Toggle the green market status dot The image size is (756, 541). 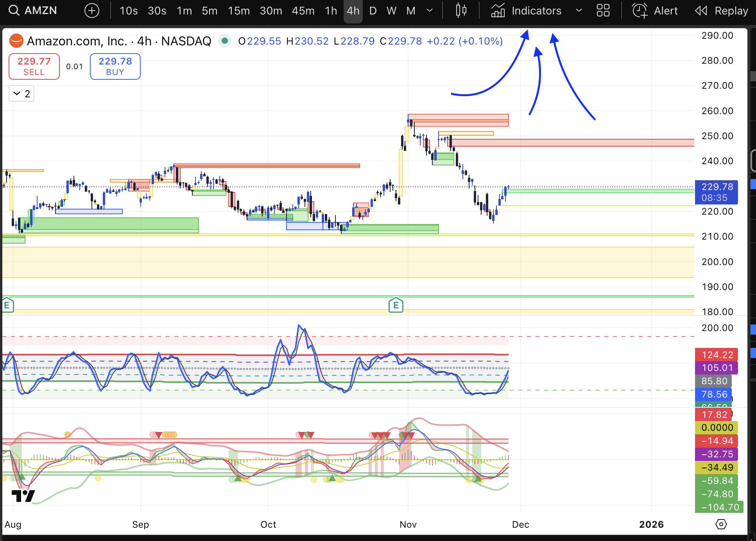coord(225,41)
